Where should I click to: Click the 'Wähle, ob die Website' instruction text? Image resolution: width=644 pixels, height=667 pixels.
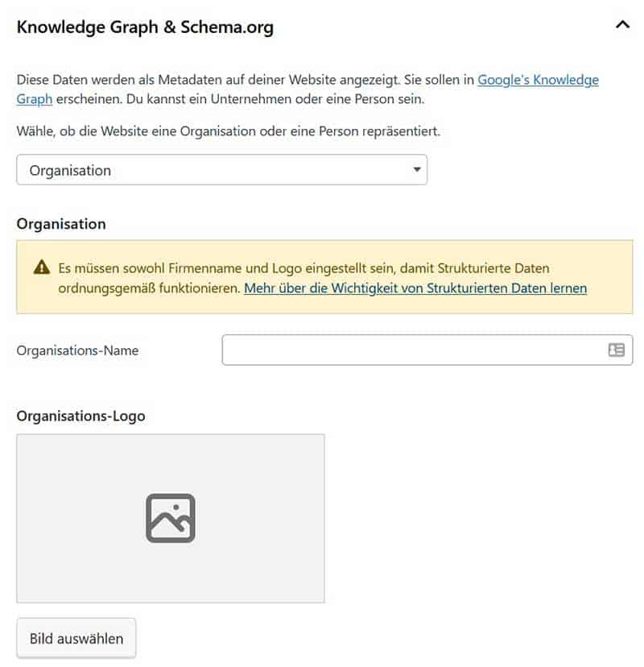(x=228, y=130)
